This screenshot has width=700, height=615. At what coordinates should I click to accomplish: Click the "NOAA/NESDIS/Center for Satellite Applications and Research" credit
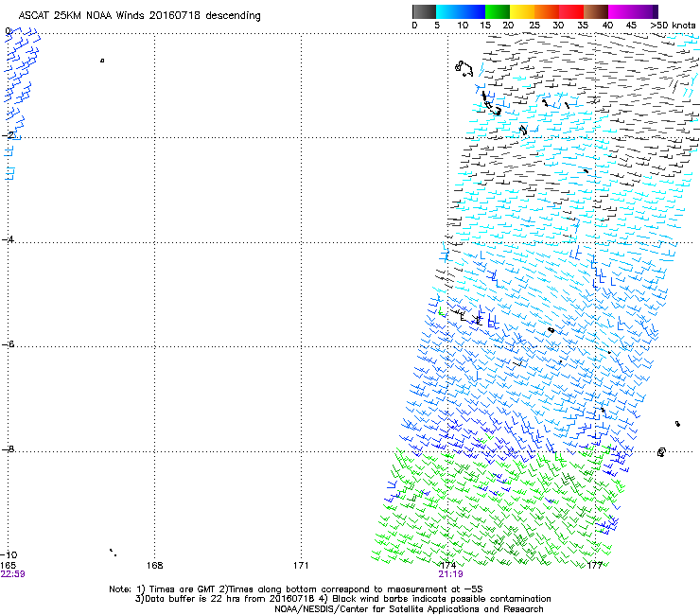point(409,609)
